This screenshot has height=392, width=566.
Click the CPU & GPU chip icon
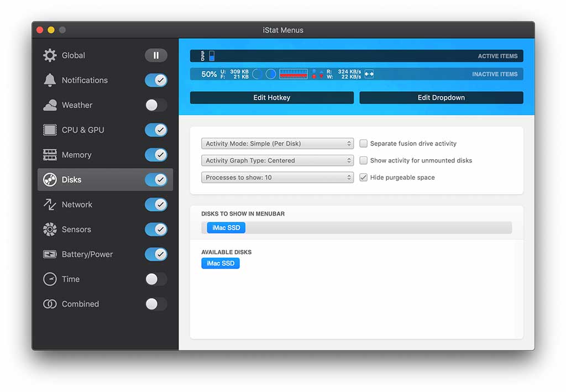50,130
